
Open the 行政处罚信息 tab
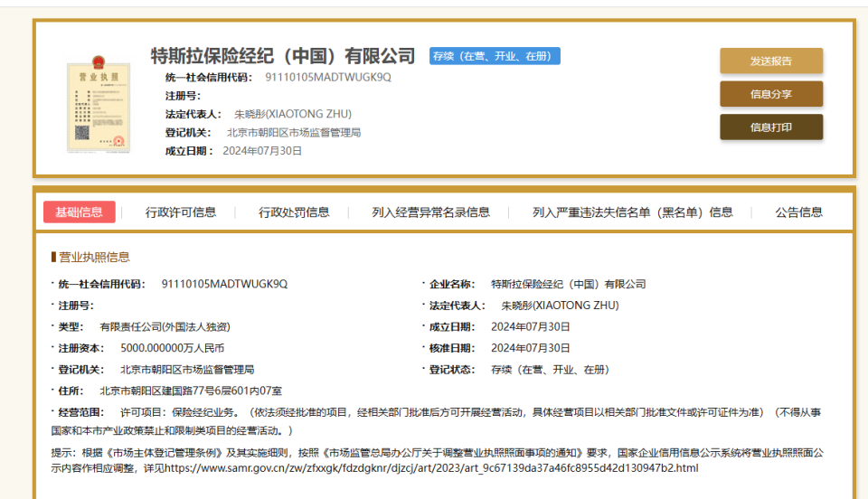[x=294, y=212]
